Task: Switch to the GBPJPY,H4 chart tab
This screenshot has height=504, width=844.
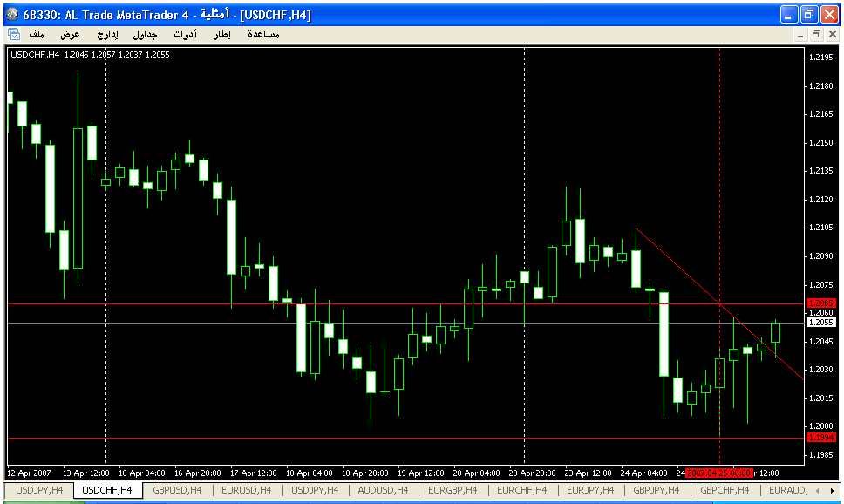Action: tap(657, 490)
